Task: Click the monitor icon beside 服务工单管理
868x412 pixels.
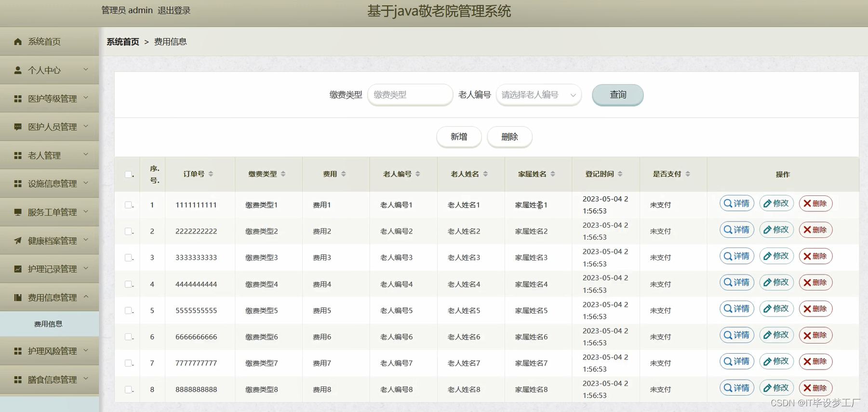Action: click(18, 212)
